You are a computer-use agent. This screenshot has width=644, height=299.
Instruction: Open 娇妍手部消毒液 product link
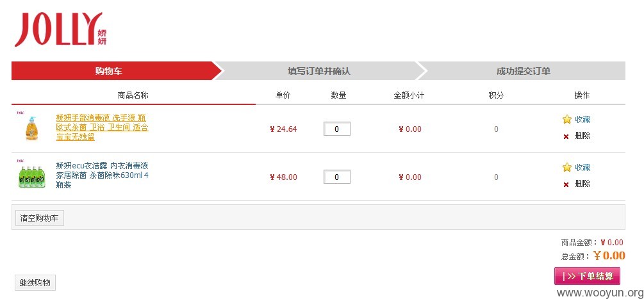[103, 127]
